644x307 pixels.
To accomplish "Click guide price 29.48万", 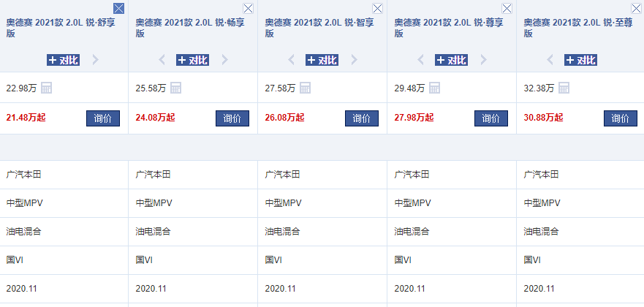I will click(x=409, y=88).
